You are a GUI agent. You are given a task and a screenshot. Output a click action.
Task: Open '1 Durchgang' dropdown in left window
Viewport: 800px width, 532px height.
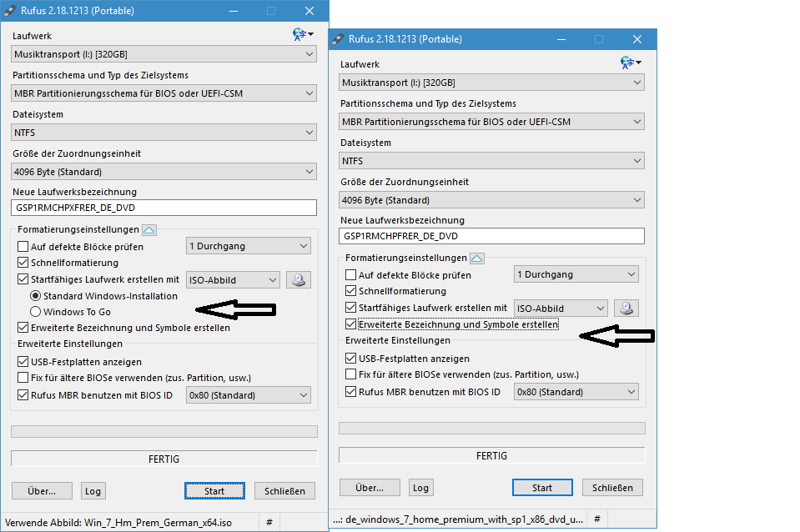pos(249,246)
